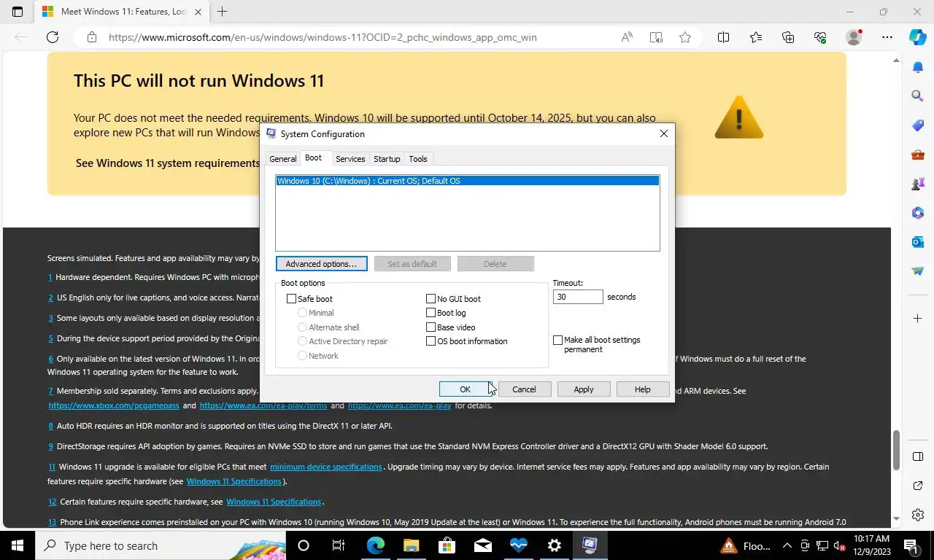The image size is (934, 560).
Task: Customize sidebar with plus icon
Action: coord(918,319)
